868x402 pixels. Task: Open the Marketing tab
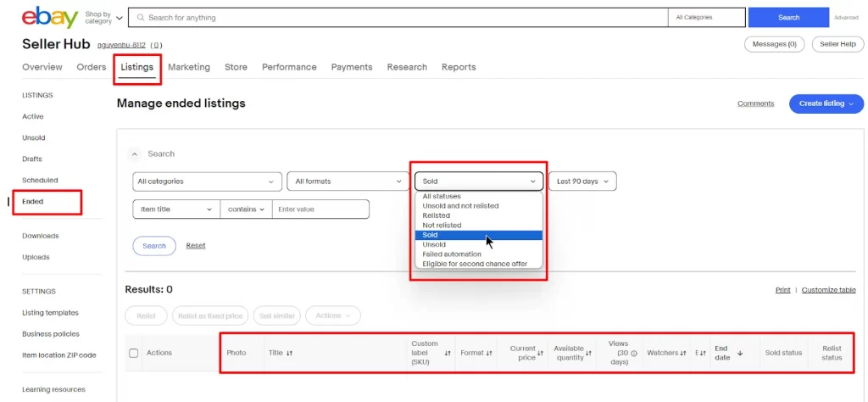pyautogui.click(x=189, y=67)
